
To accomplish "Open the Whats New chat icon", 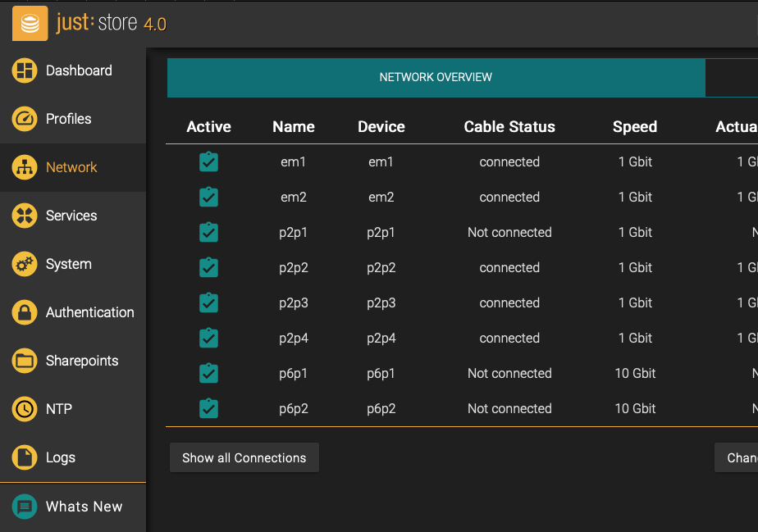I will pyautogui.click(x=25, y=507).
